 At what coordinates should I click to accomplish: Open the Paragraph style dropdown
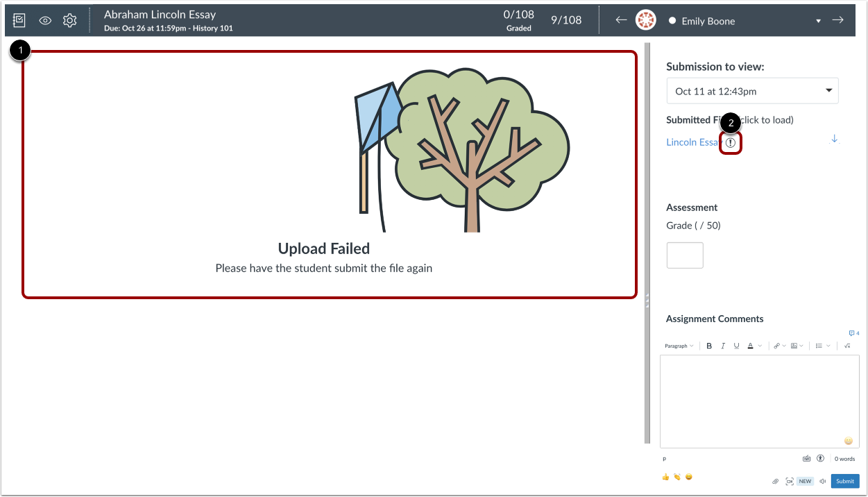pyautogui.click(x=679, y=346)
